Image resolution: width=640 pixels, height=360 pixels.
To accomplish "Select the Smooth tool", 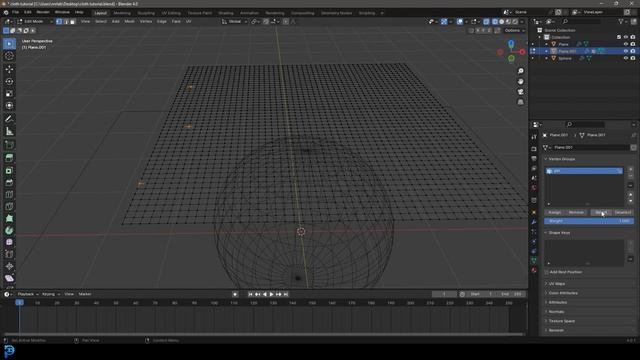I will (x=9, y=242).
